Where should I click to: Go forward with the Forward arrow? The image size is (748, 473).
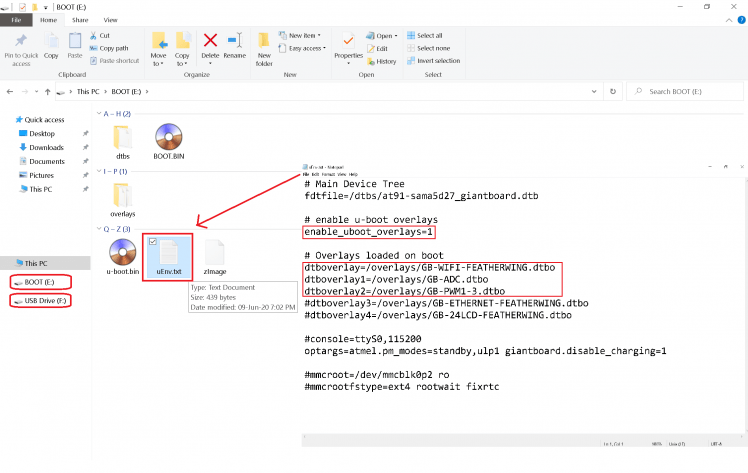24,92
